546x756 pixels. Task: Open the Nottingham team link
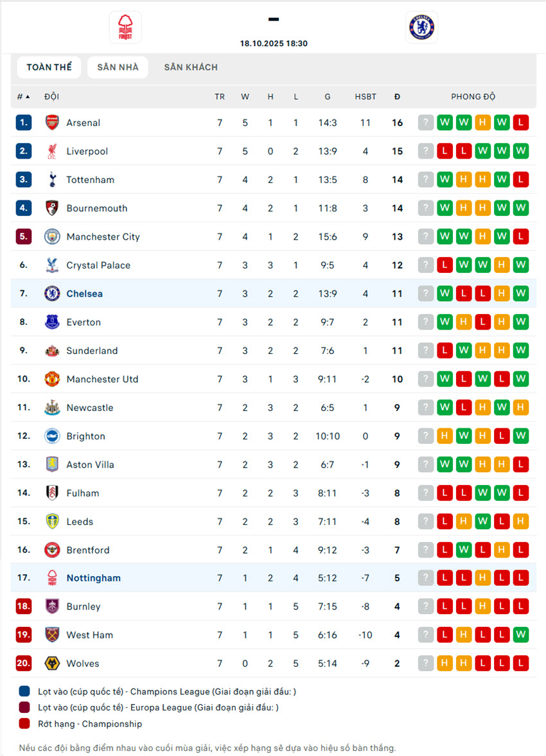click(93, 578)
